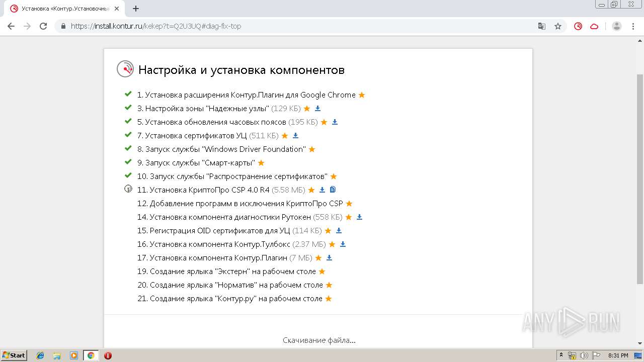Open Windows Explorer from the taskbar
The width and height of the screenshot is (644, 362).
pyautogui.click(x=57, y=355)
